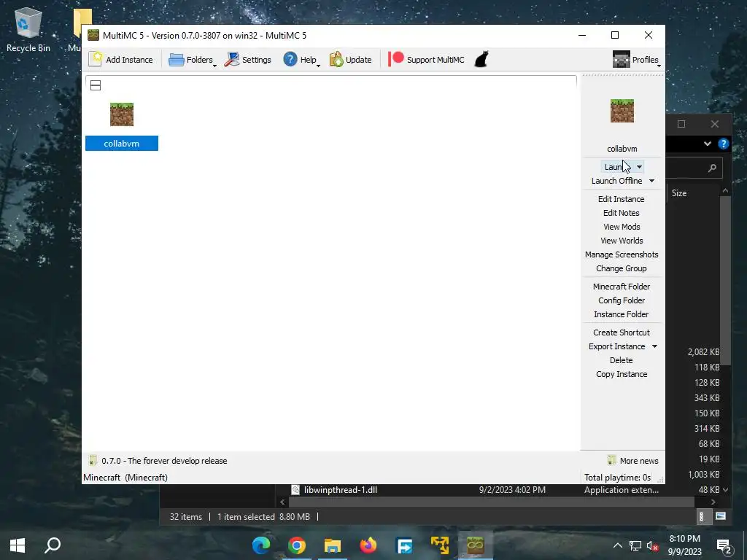Click Launch Offline
747x560 pixels.
[x=616, y=181]
